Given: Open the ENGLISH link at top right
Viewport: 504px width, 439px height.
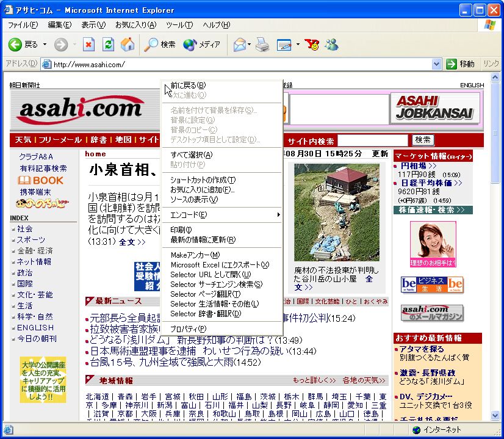Looking at the screenshot, I should (x=472, y=85).
